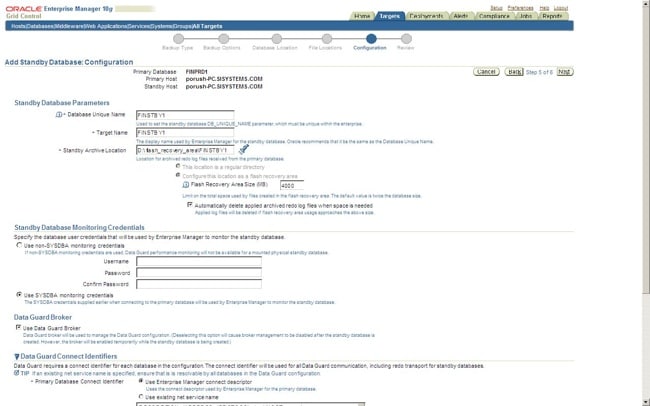Go to Web Applications subtab
The height and width of the screenshot is (406, 650).
coord(106,26)
